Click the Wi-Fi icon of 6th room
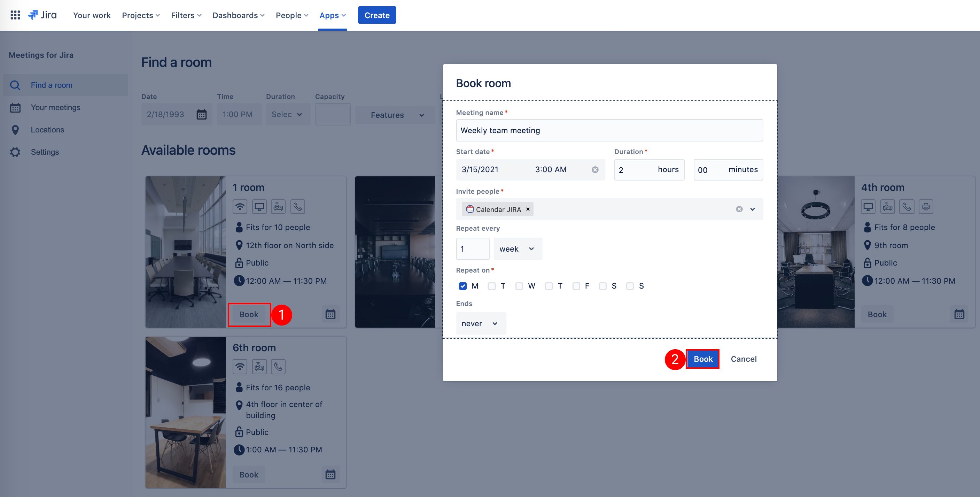This screenshot has height=497, width=980. coord(240,367)
